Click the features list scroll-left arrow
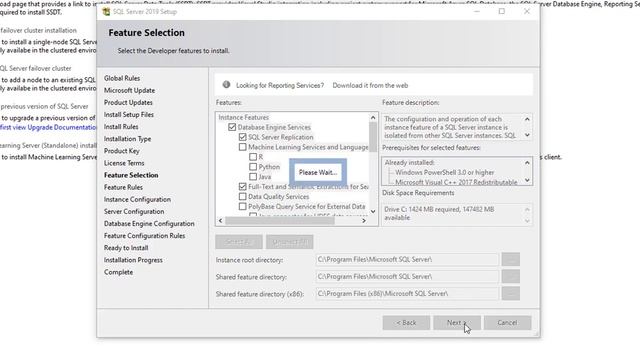The height and width of the screenshot is (360, 640). point(221,221)
